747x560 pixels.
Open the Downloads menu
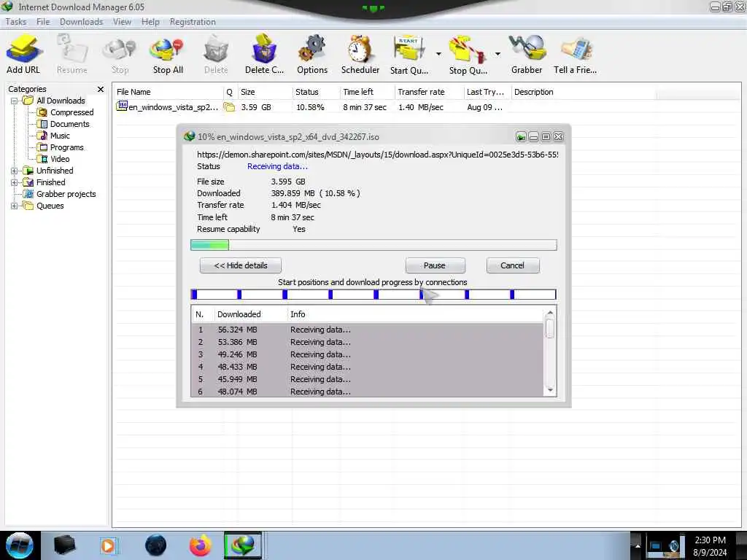coord(82,22)
